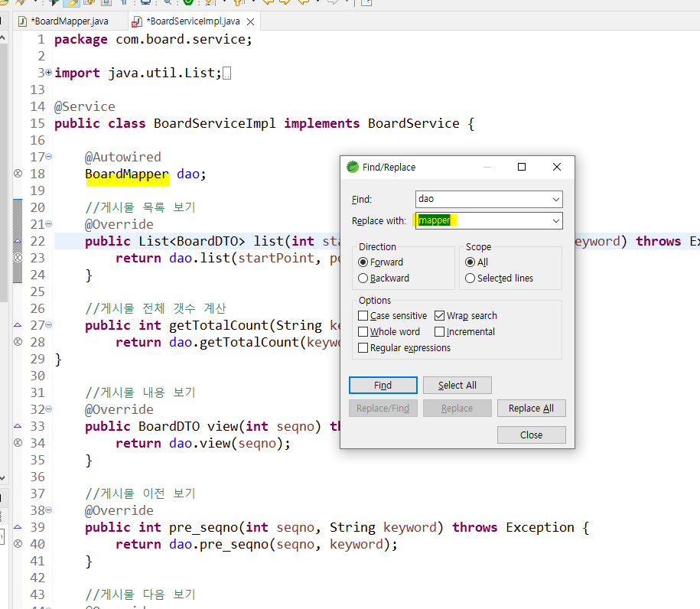The height and width of the screenshot is (609, 700).
Task: Click the dao field name on line 18
Action: click(188, 174)
